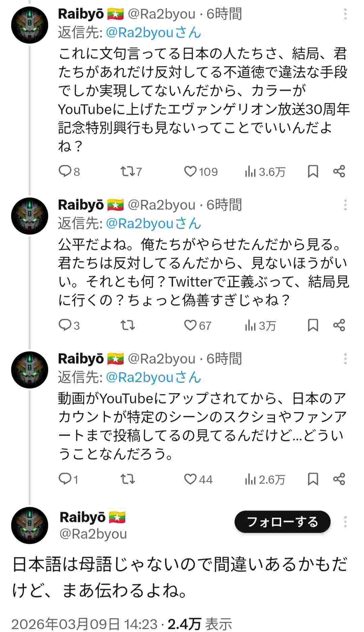Bookmark the tweet with 2.6万 views
Viewport: 364px width, 632px height.
pyautogui.click(x=313, y=479)
